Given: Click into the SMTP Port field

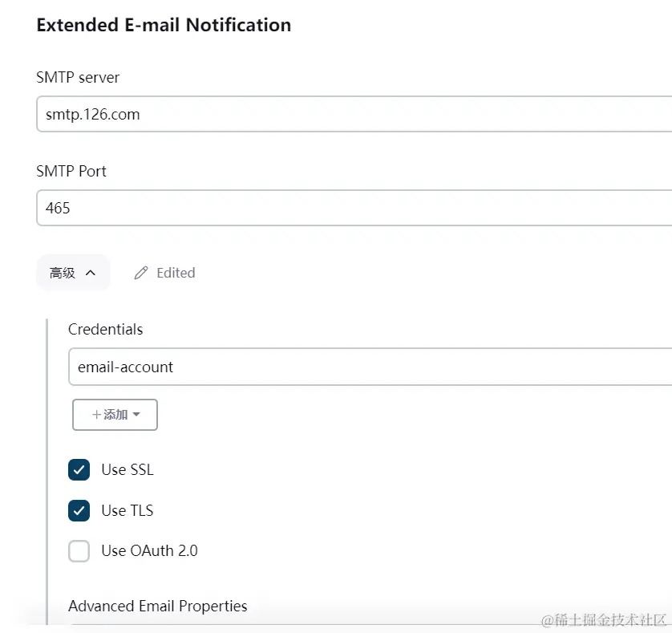Looking at the screenshot, I should tap(353, 208).
